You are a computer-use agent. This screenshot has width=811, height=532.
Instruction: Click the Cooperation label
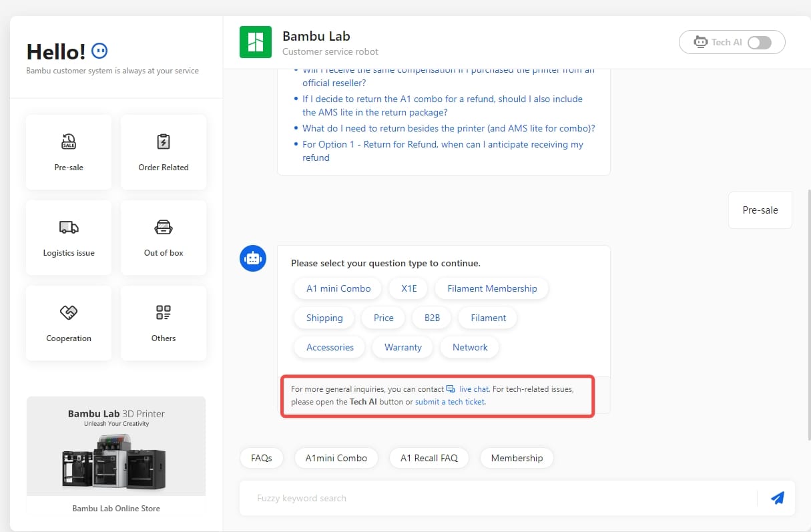click(69, 338)
